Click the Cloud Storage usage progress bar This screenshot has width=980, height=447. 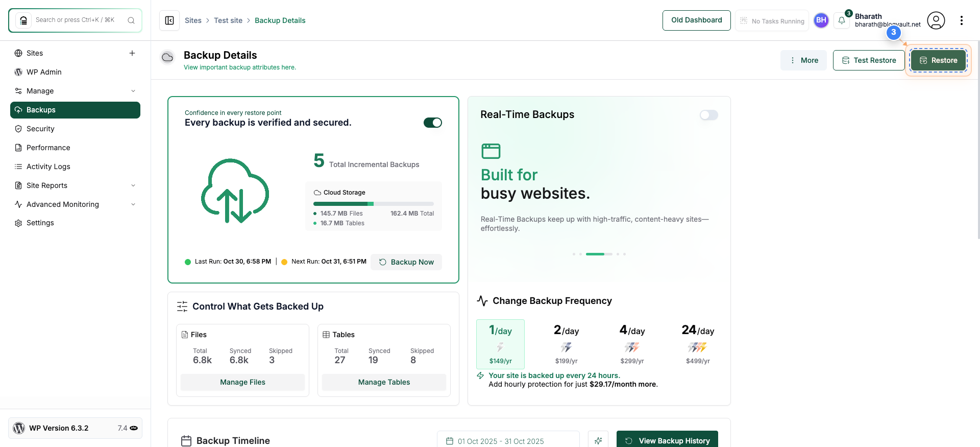(374, 204)
